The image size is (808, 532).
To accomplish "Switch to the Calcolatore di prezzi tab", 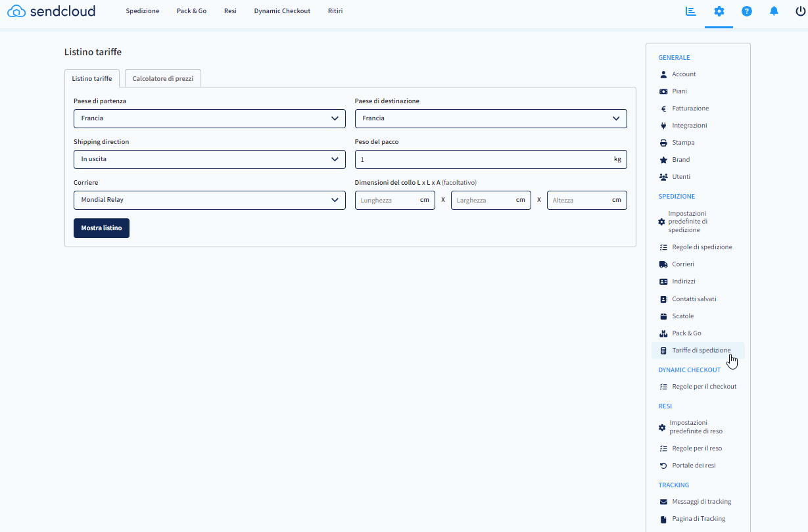I will [163, 78].
